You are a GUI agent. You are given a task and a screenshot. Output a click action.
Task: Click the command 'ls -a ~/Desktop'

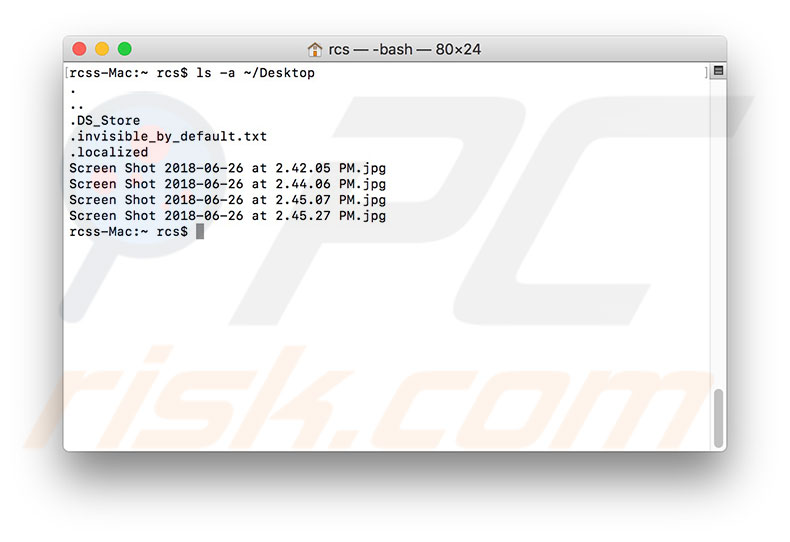(255, 73)
